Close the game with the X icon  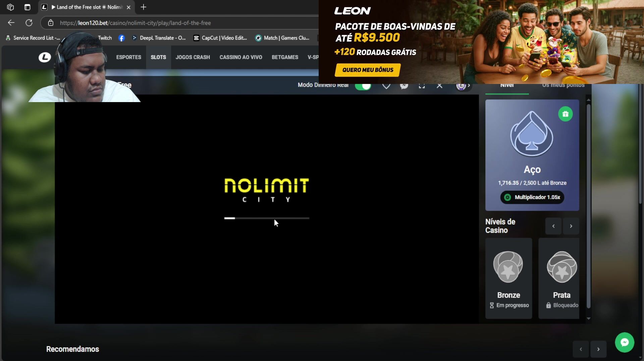click(x=439, y=86)
